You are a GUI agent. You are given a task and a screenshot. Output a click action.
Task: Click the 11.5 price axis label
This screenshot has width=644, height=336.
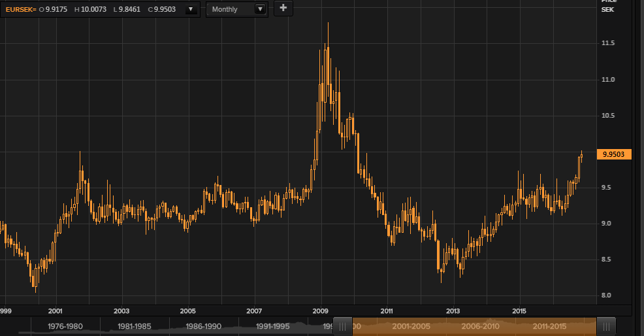(608, 43)
